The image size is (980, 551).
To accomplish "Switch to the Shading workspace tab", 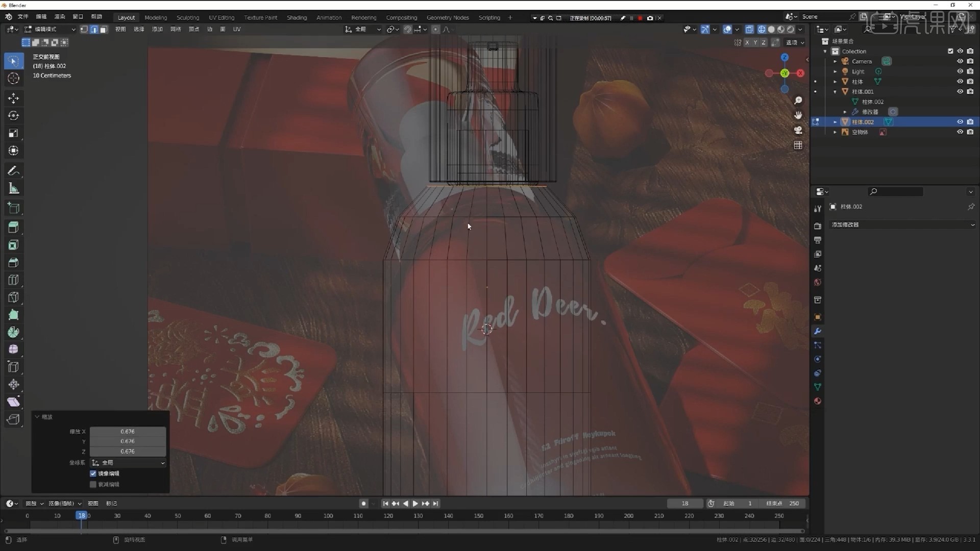I will point(297,17).
